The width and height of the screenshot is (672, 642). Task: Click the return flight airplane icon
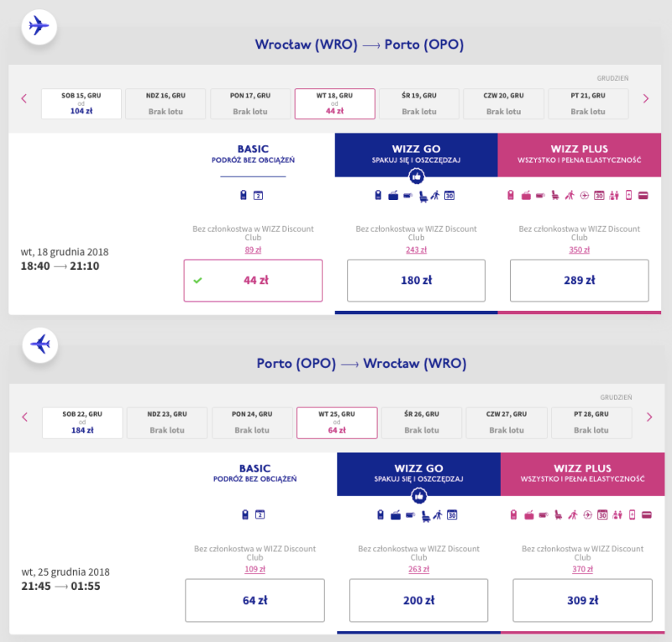click(39, 345)
